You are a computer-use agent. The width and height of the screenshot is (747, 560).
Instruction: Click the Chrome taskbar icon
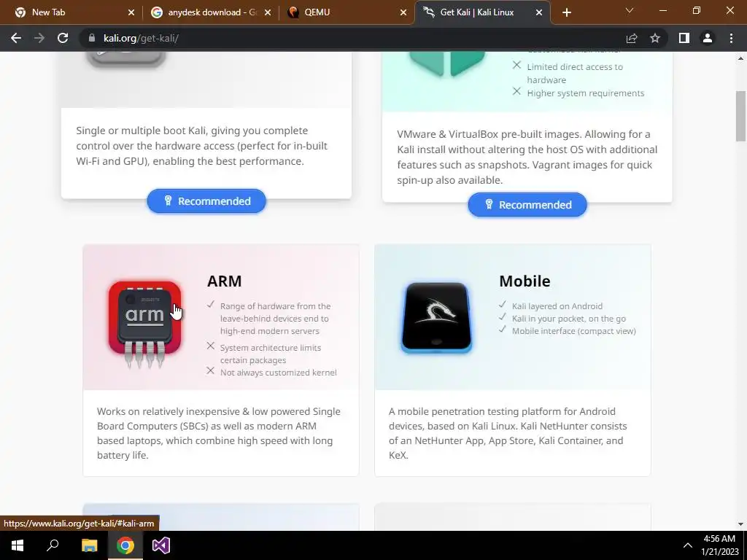[125, 545]
